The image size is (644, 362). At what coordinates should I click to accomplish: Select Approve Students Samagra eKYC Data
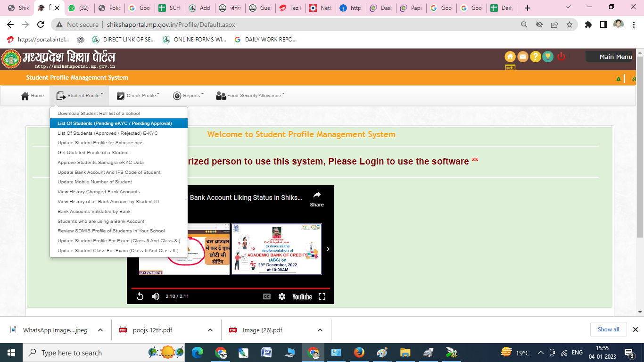100,163
